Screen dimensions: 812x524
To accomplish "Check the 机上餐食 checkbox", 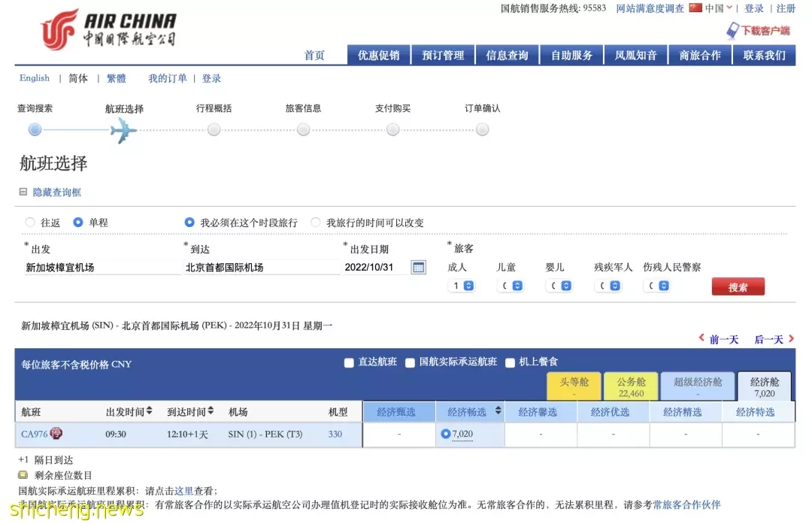I will [510, 363].
